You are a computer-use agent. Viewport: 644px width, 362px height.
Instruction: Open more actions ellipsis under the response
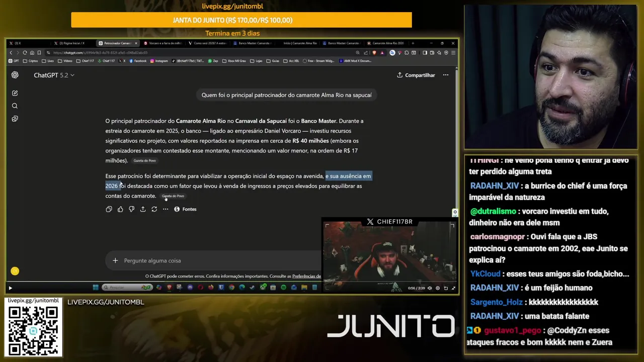tap(166, 209)
